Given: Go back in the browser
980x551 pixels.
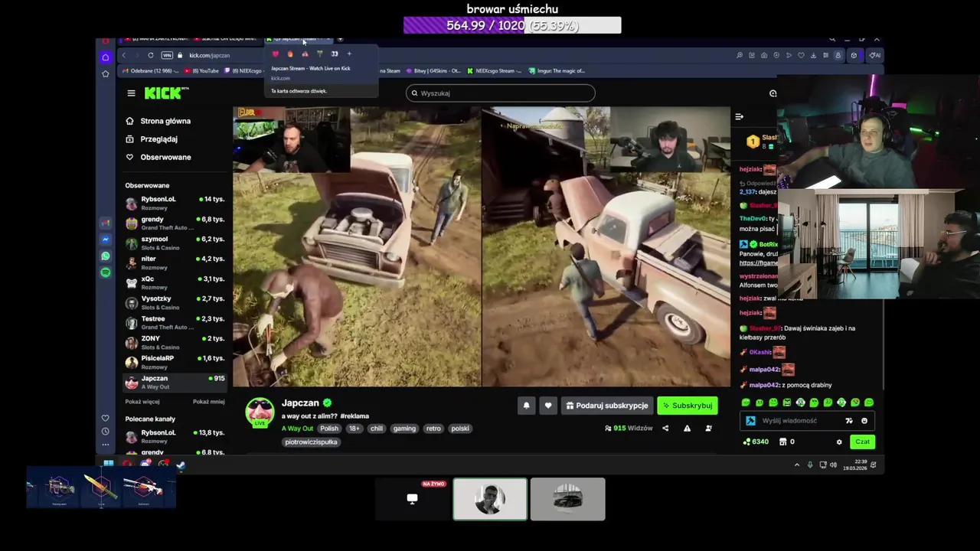Looking at the screenshot, I should tap(124, 55).
